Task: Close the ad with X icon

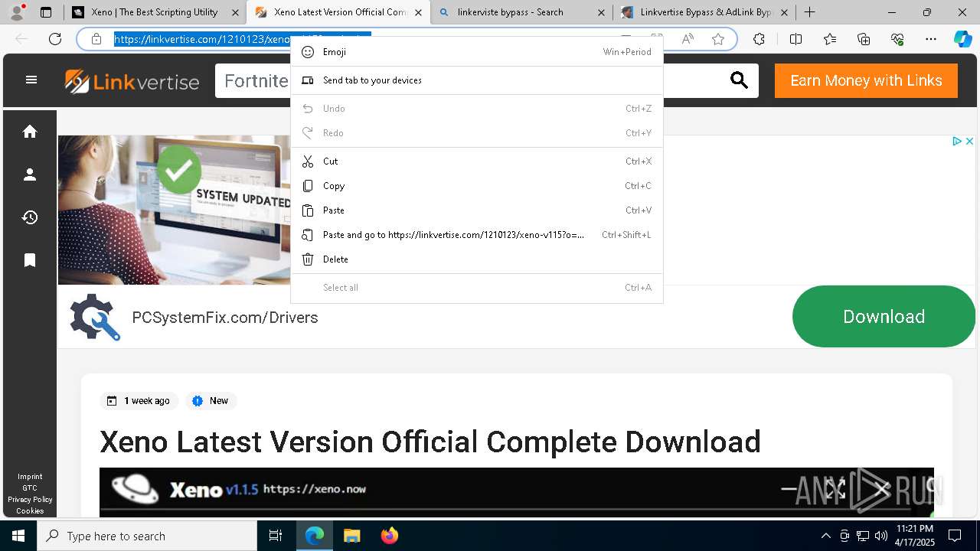Action: 969,141
